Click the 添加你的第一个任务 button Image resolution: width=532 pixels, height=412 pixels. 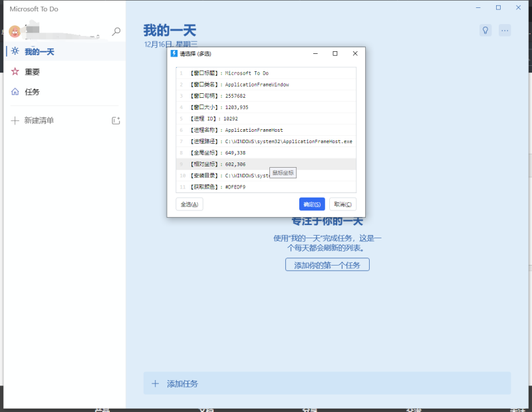click(327, 265)
